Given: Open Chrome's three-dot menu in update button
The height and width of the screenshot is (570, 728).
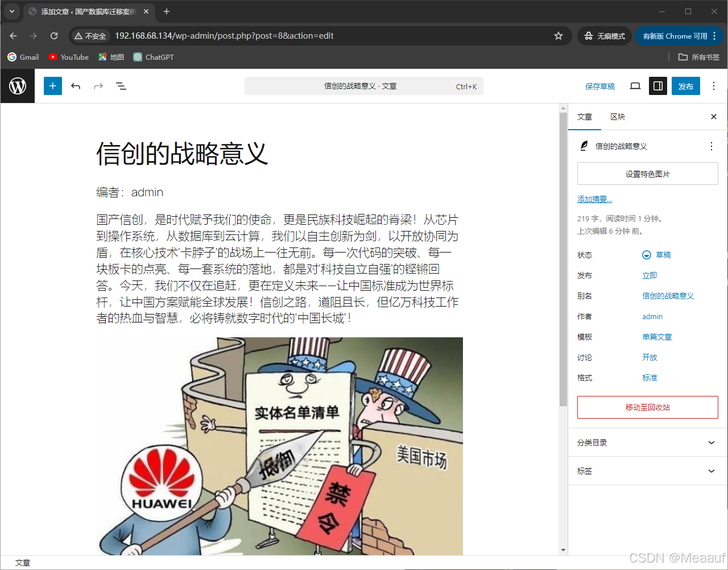Looking at the screenshot, I should coord(715,36).
